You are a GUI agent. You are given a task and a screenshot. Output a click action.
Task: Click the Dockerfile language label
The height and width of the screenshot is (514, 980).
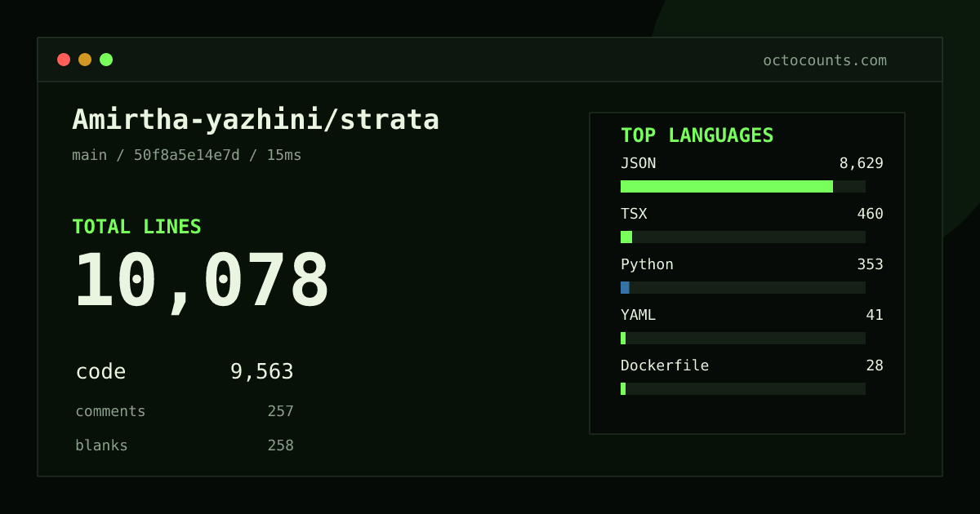[665, 366]
